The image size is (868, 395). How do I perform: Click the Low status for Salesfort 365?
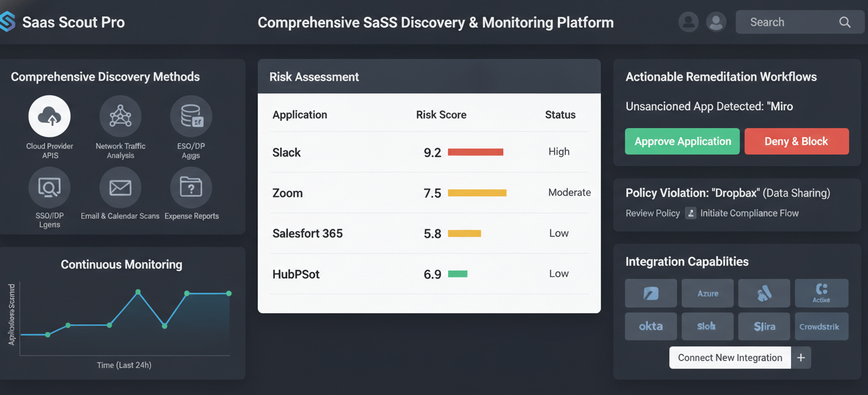tap(559, 233)
